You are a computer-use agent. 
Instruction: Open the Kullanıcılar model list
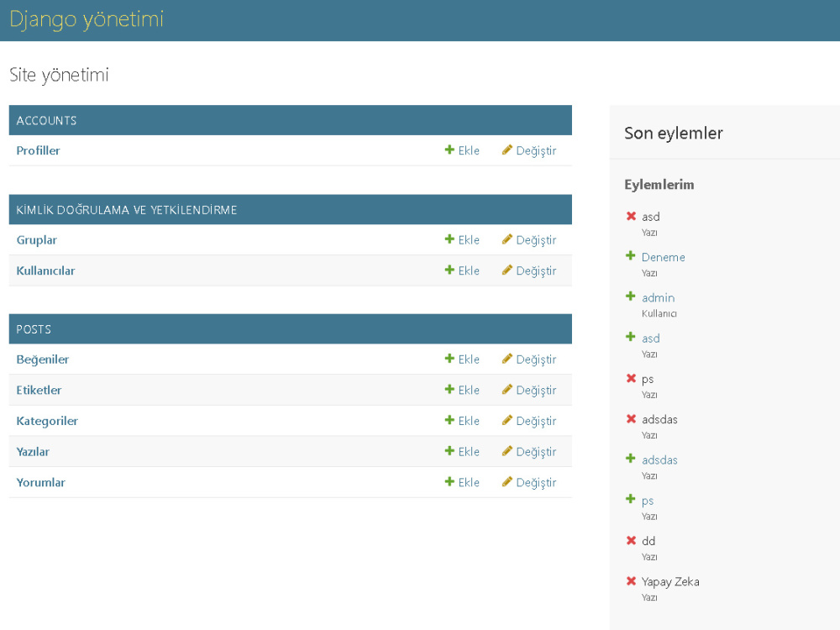click(45, 270)
